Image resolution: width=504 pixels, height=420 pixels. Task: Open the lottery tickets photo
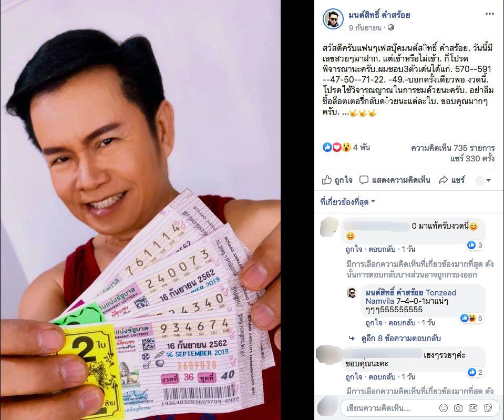coord(140,210)
